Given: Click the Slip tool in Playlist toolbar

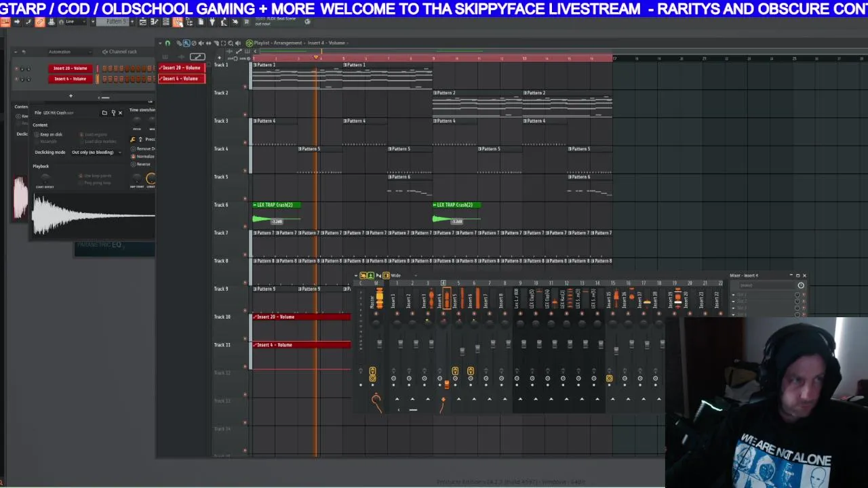Looking at the screenshot, I should [x=208, y=43].
